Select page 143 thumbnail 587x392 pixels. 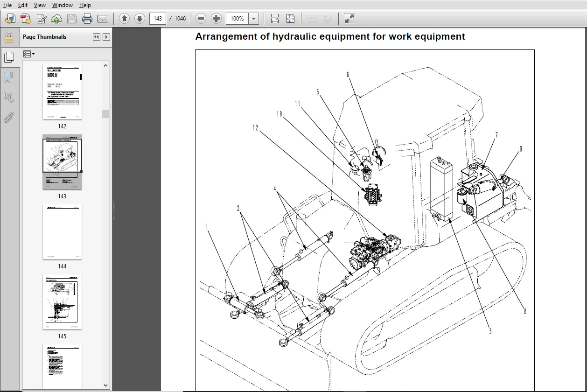[62, 162]
